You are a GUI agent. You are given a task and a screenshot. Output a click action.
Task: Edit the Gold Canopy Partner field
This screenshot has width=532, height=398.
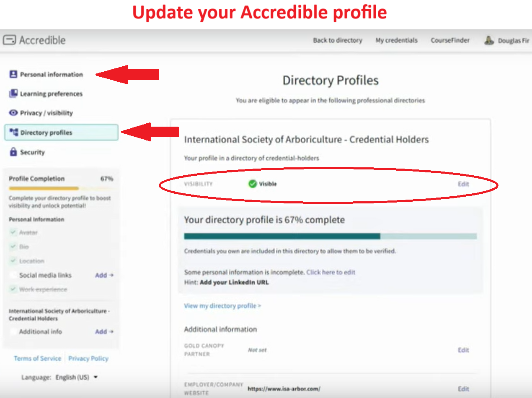pyautogui.click(x=463, y=350)
